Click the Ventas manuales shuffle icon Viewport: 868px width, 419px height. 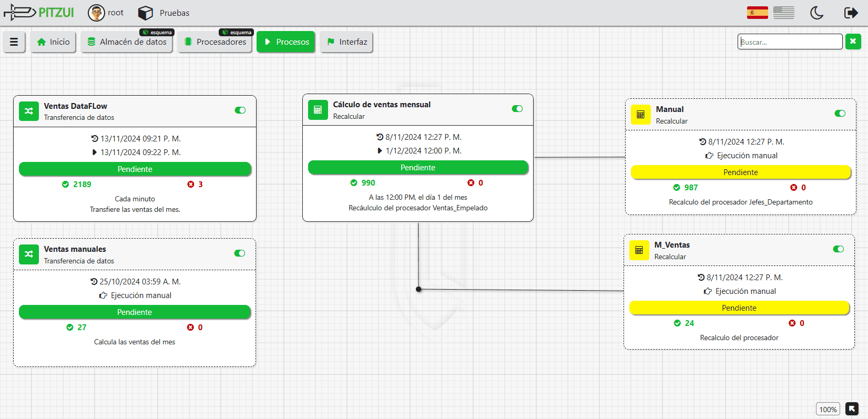(x=29, y=254)
